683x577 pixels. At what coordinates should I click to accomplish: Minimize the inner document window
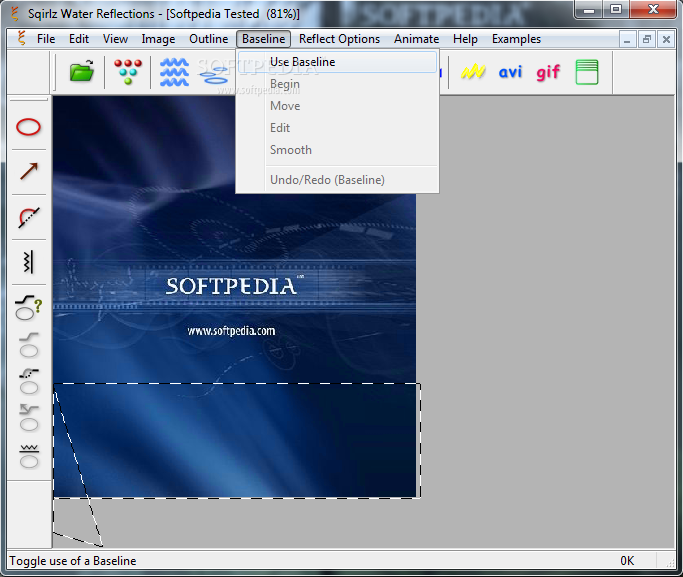click(627, 40)
